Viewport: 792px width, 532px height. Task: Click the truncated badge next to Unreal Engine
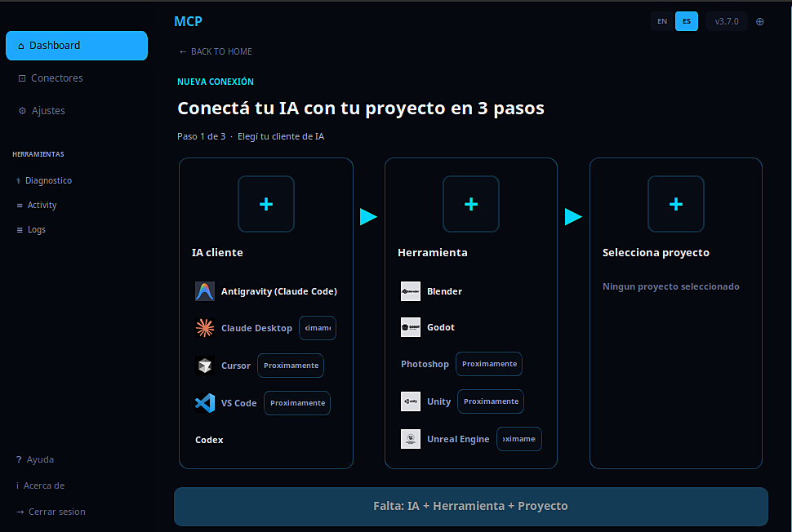pyautogui.click(x=519, y=439)
